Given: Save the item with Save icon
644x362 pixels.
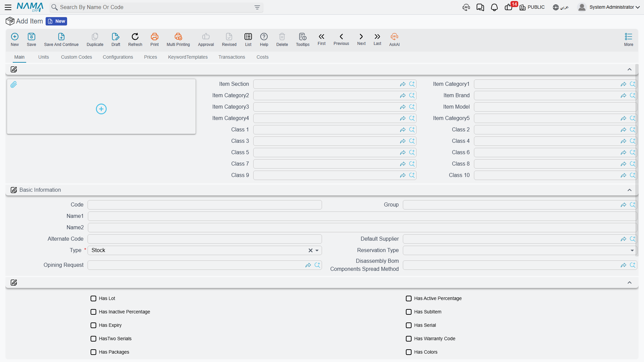Looking at the screenshot, I should (x=32, y=40).
